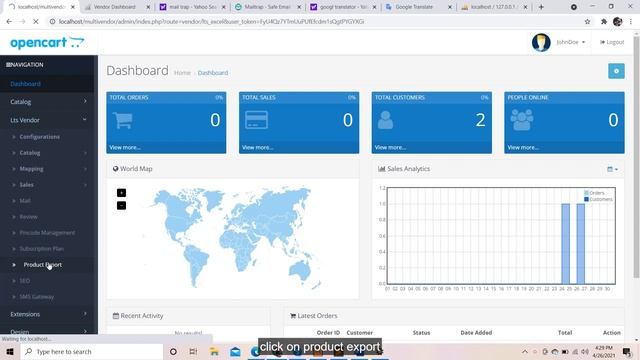
Task: Open the browser three-dot menu
Action: 631,21
